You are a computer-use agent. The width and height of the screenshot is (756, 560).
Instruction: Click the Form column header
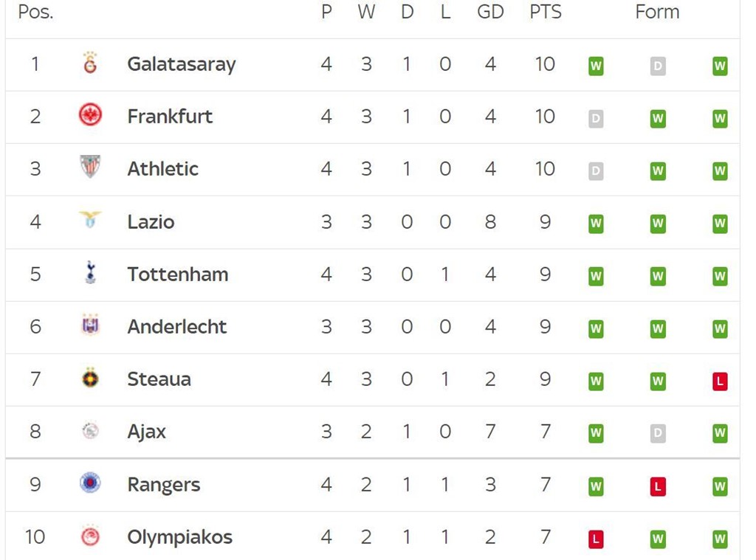657,12
